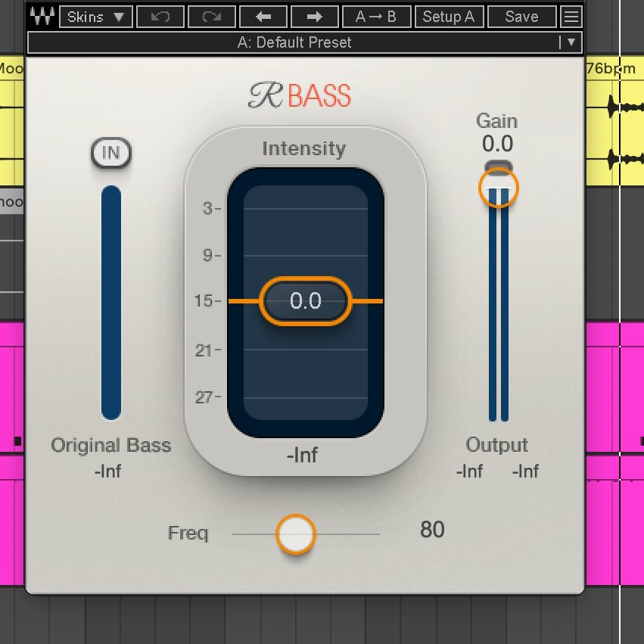The width and height of the screenshot is (644, 644).
Task: Open the Skins dropdown
Action: pos(96,17)
